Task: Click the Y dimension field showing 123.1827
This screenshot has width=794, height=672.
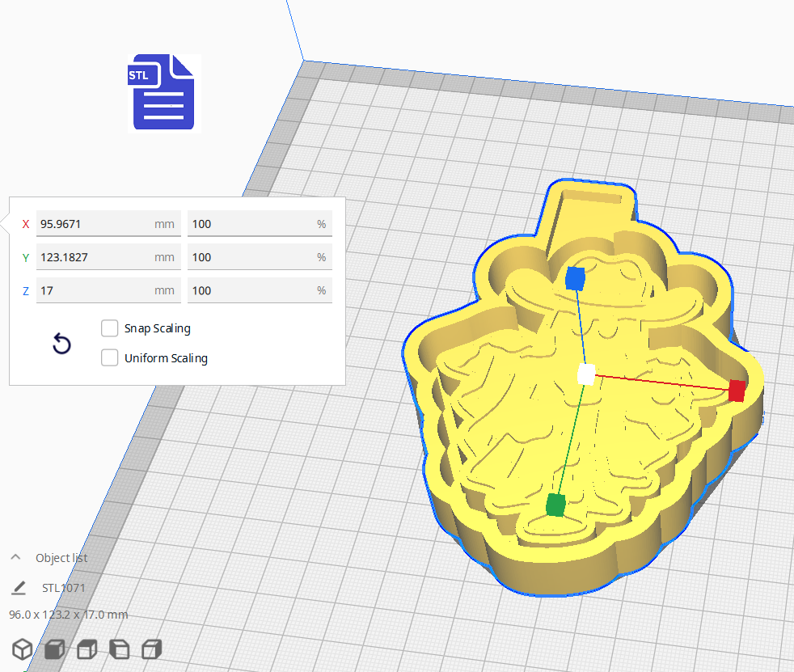Action: (108, 256)
